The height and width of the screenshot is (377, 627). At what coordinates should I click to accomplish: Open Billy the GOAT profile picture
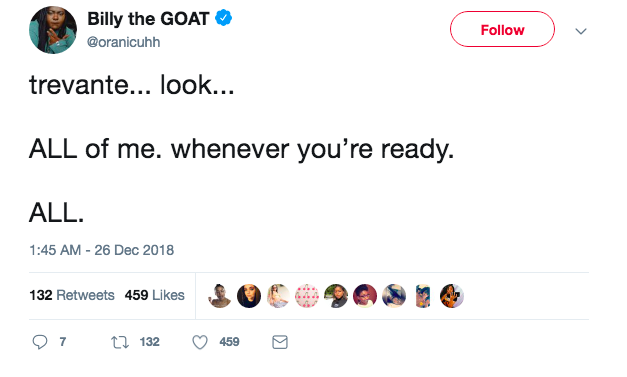point(53,30)
